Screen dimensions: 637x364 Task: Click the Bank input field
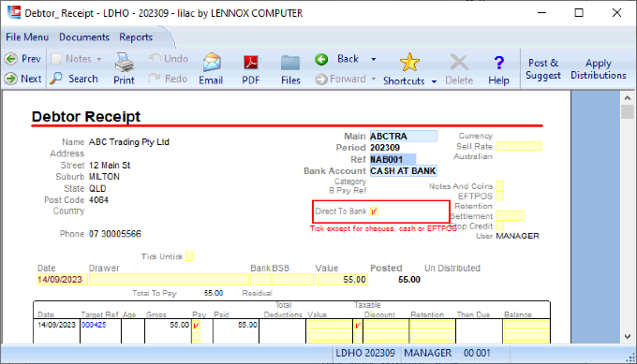pos(260,280)
